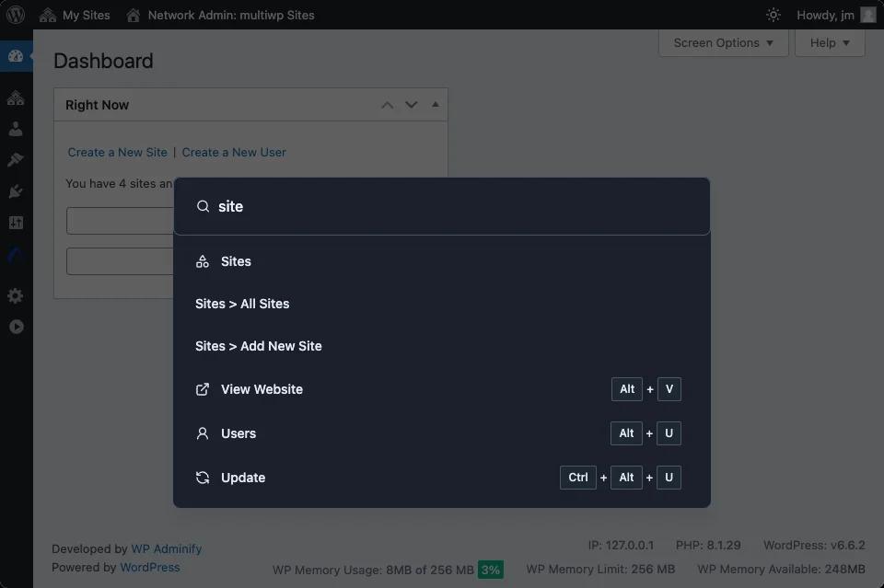
Task: Click the Themes brush icon in sidebar
Action: click(16, 159)
